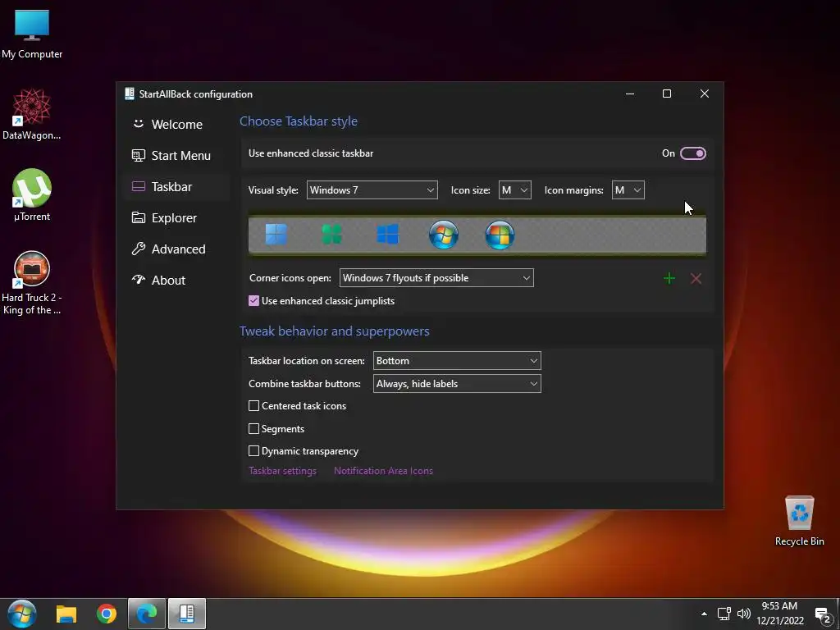Open the Visual style dropdown
The image size is (840, 630).
pyautogui.click(x=372, y=189)
